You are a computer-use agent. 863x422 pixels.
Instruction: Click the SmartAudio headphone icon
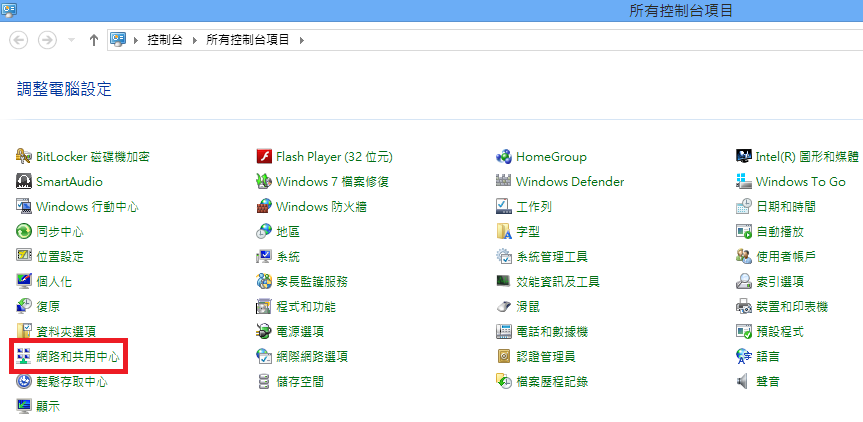coord(24,182)
